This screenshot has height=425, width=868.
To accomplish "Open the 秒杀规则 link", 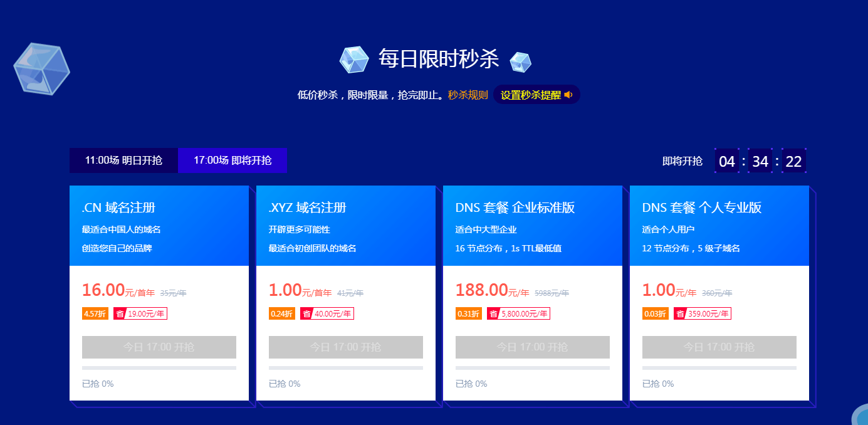I will (x=468, y=95).
